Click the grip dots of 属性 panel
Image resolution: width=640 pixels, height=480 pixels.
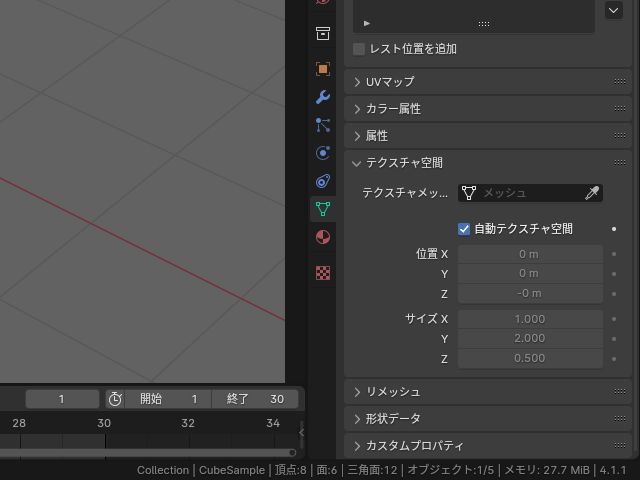(620, 136)
